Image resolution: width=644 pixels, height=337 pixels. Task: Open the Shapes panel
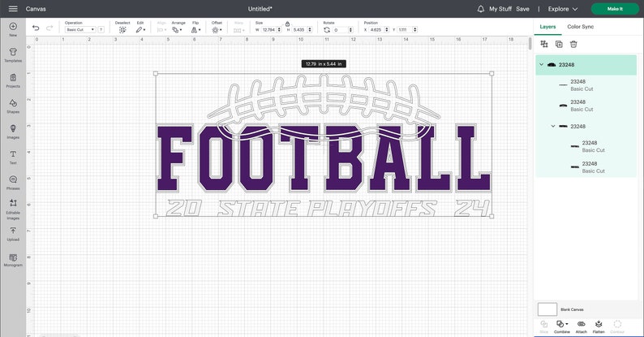coord(13,106)
